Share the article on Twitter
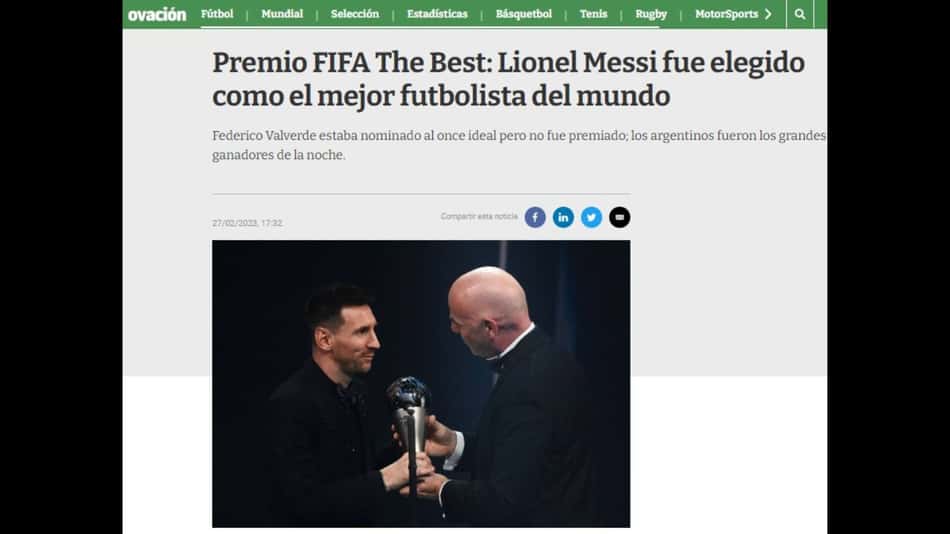Image resolution: width=950 pixels, height=534 pixels. click(591, 217)
